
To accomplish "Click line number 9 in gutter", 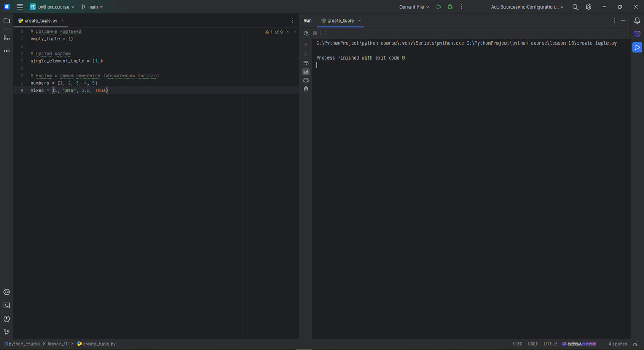I will tap(22, 90).
